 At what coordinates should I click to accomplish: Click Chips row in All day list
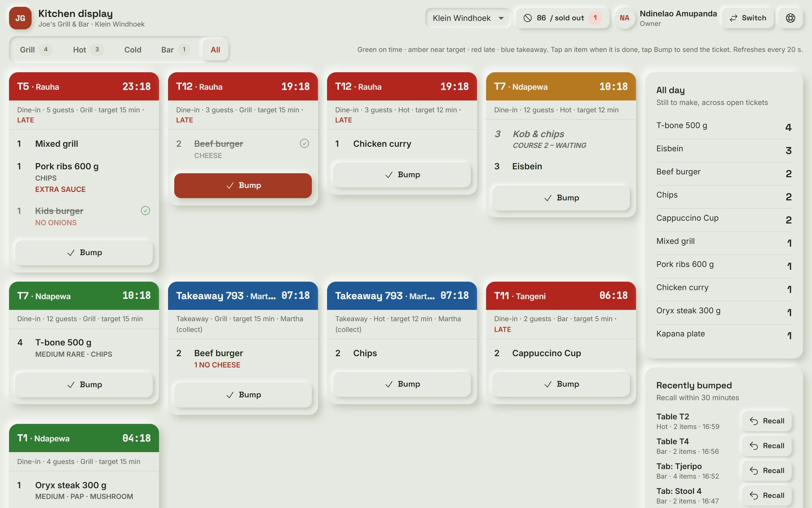coord(724,196)
